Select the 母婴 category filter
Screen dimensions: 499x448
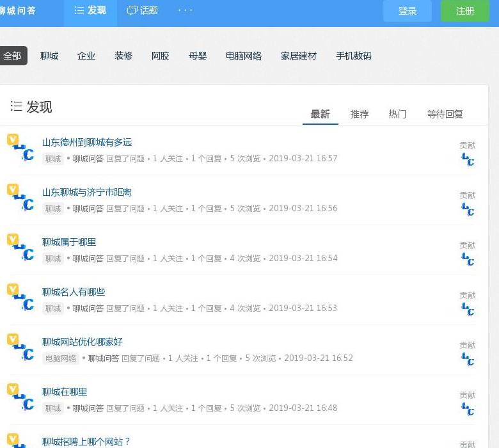(198, 56)
